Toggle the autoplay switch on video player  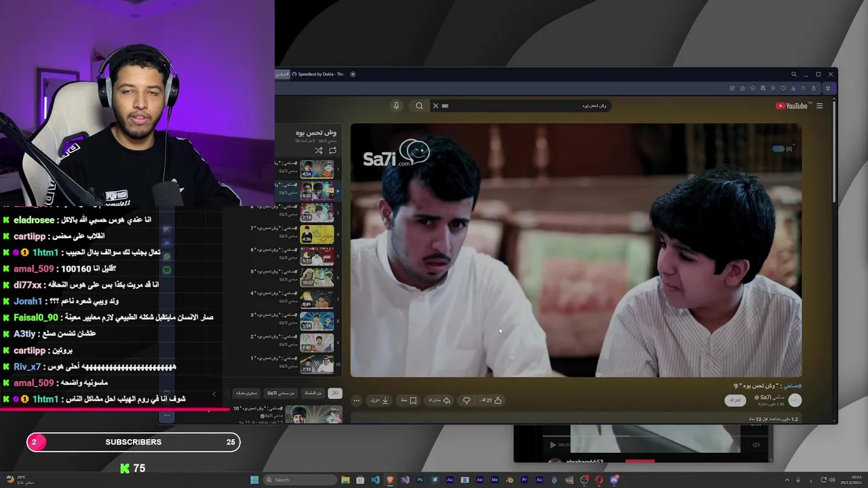[x=779, y=148]
